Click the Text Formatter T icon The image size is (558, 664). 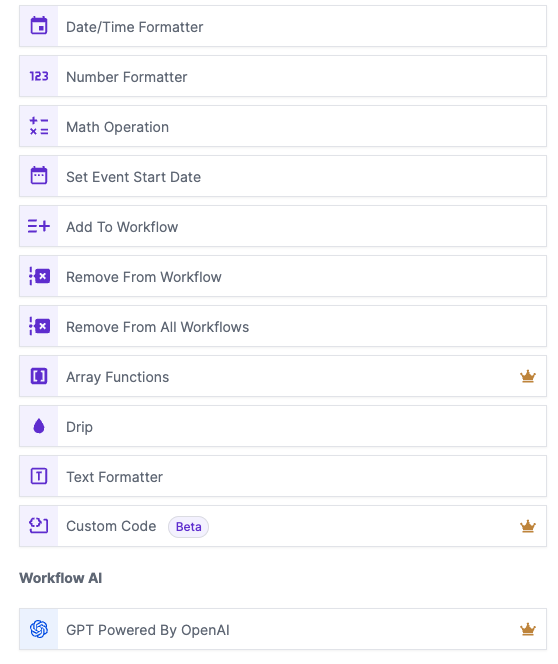pyautogui.click(x=39, y=476)
